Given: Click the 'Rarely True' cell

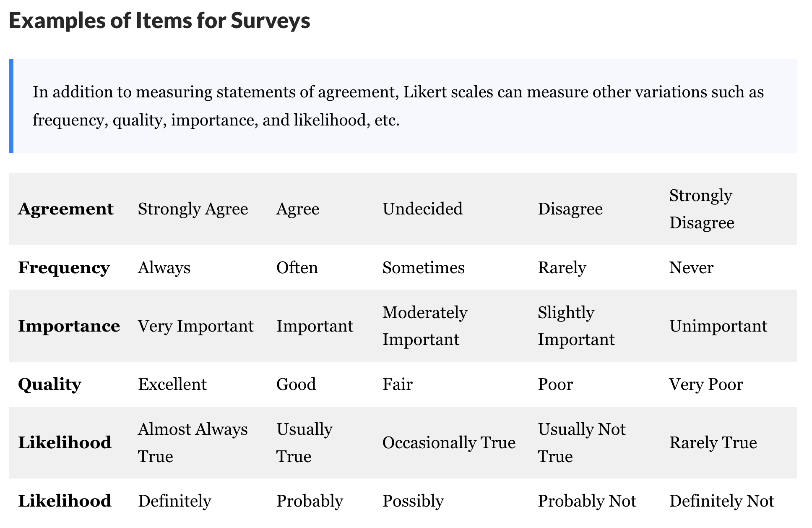Looking at the screenshot, I should tap(713, 443).
